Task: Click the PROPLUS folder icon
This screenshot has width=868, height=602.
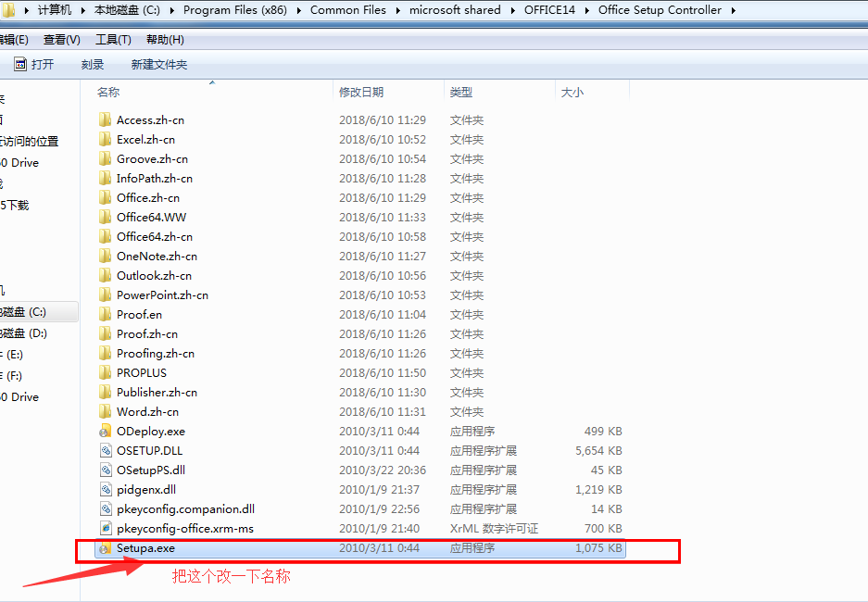Action: point(105,372)
